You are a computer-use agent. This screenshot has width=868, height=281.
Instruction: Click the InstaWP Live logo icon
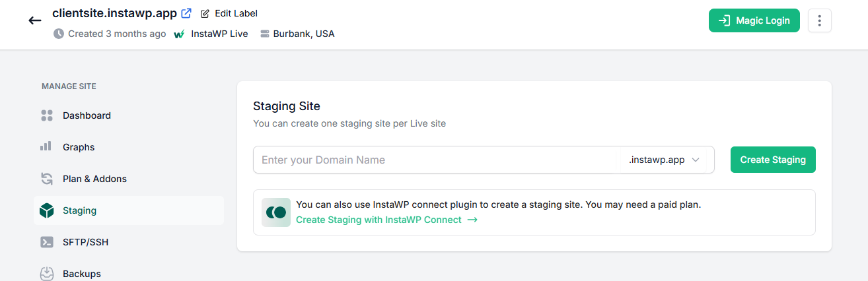tap(179, 34)
